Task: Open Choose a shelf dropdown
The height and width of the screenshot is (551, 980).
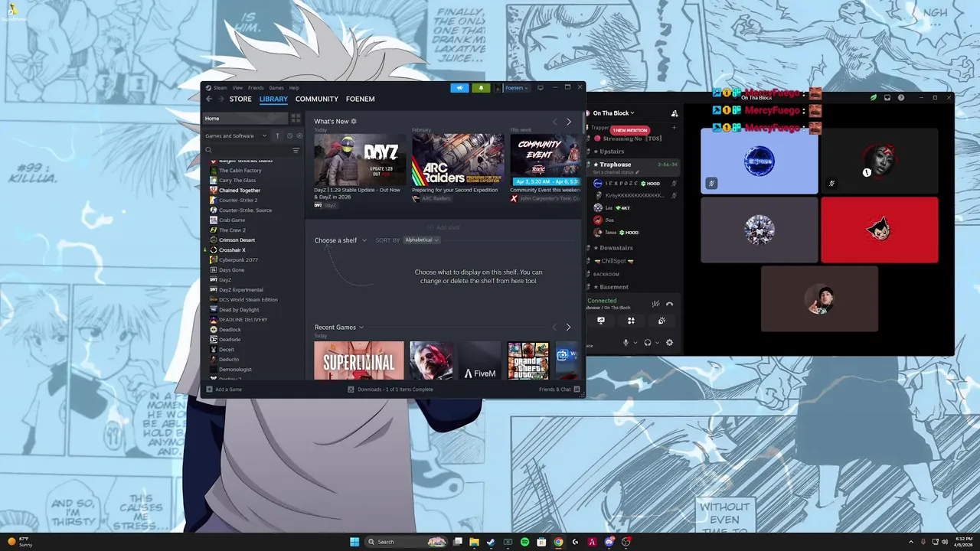Action: (341, 240)
